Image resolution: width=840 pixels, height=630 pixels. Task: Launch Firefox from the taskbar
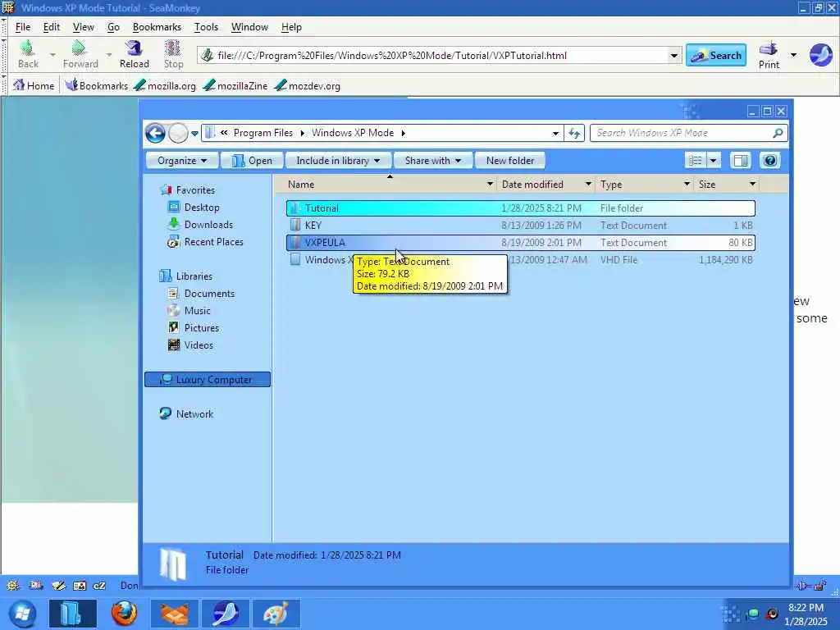(x=124, y=614)
